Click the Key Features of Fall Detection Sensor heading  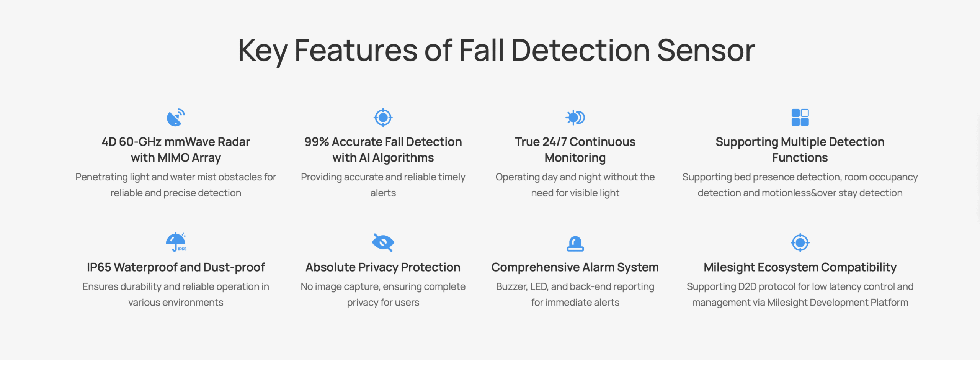coord(497,50)
